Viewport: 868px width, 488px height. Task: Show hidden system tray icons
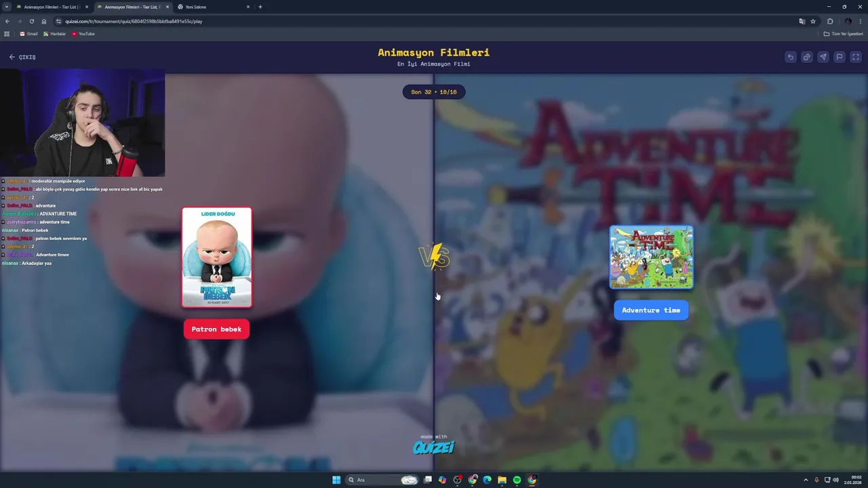(806, 480)
